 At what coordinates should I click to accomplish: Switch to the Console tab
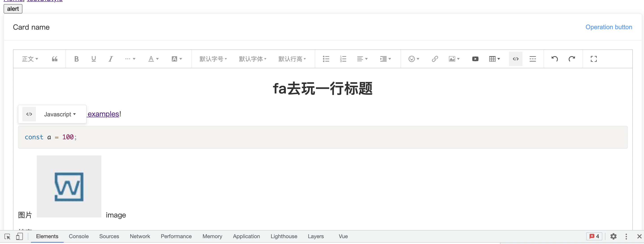(79, 236)
